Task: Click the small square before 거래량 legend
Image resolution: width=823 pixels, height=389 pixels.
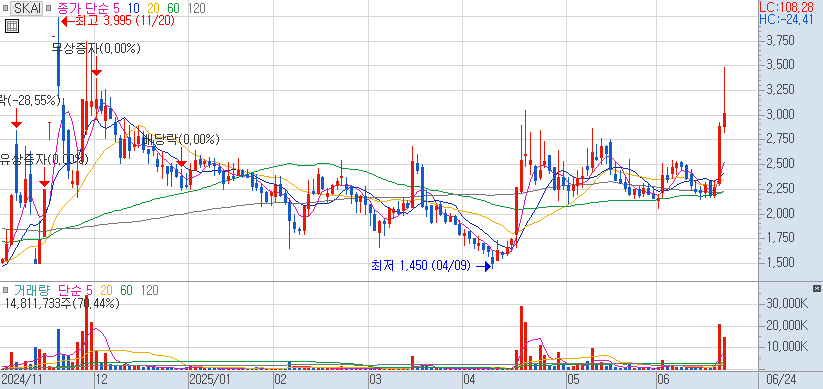Action: pos(6,290)
